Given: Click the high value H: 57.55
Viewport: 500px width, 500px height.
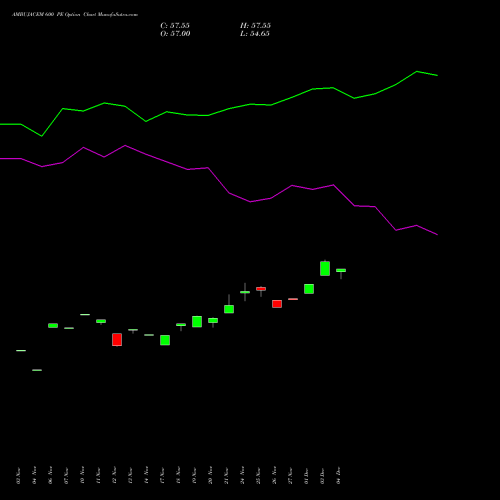Looking at the screenshot, I should (255, 26).
